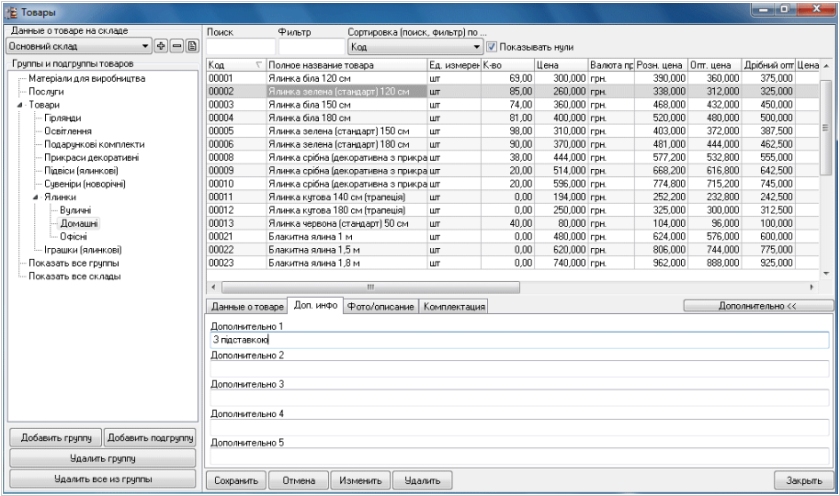Toggle the Показывать нули checkbox

tap(491, 47)
